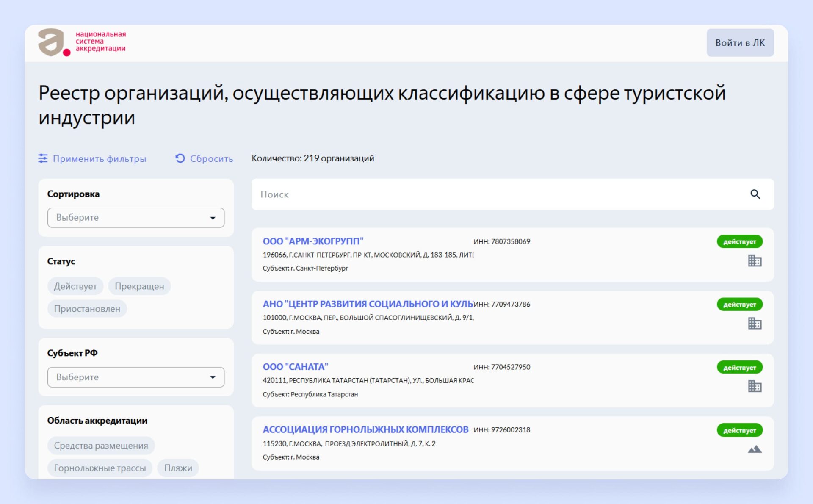Click the circular reset arrow icon

click(180, 158)
